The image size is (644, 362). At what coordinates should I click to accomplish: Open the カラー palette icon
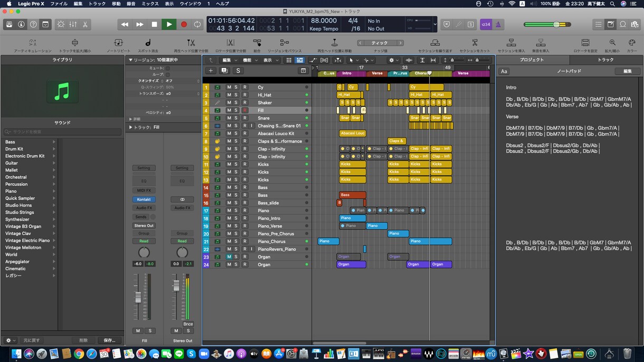[x=632, y=43]
